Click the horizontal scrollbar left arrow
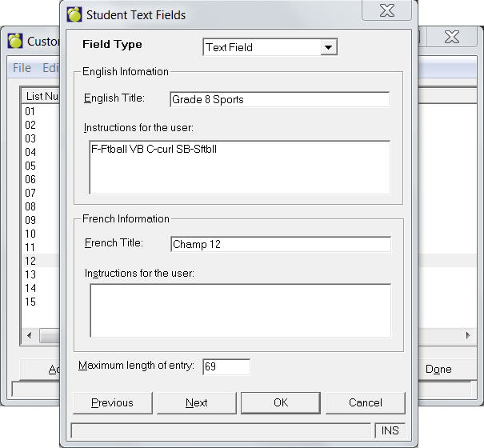 tap(30, 335)
